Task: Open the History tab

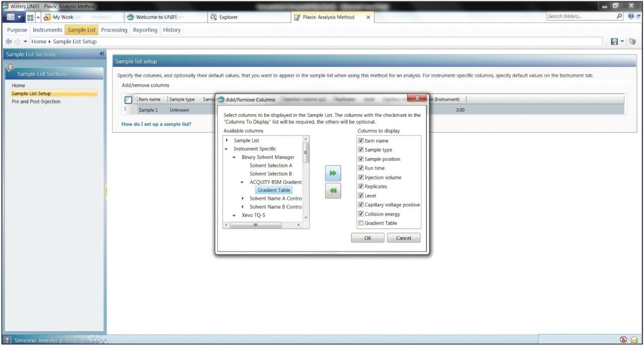Action: pyautogui.click(x=172, y=30)
